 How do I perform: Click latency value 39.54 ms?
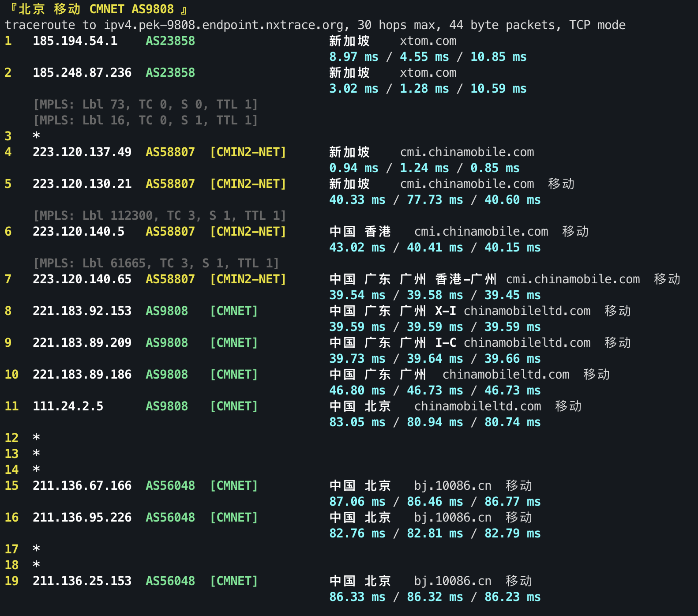point(357,295)
